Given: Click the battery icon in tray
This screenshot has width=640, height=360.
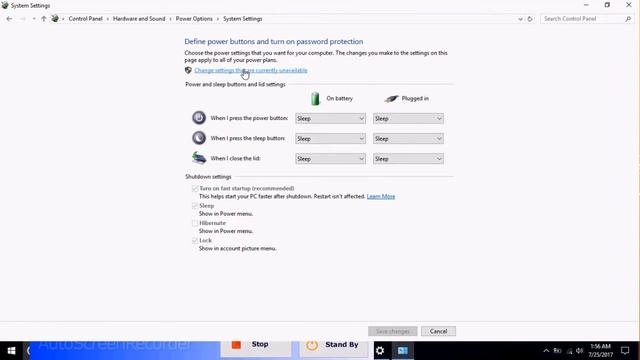Looking at the screenshot, I should [558, 351].
